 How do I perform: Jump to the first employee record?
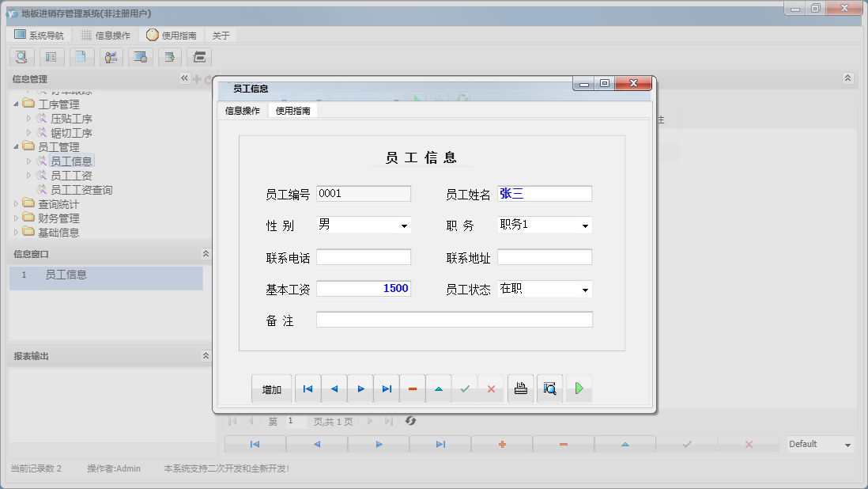(308, 389)
